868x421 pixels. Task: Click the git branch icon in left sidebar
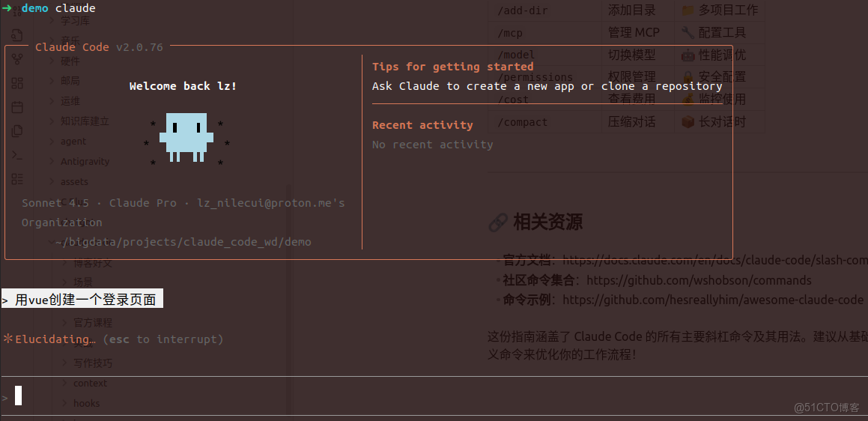[17, 59]
